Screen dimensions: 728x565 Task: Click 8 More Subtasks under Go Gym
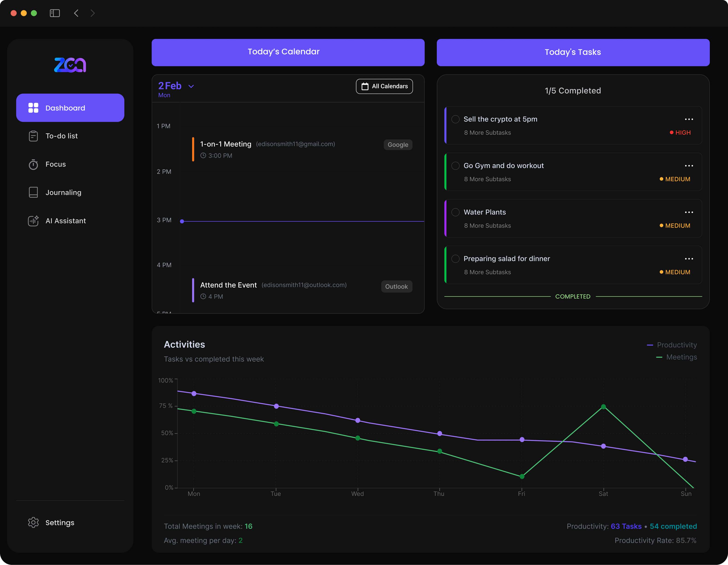pyautogui.click(x=487, y=179)
